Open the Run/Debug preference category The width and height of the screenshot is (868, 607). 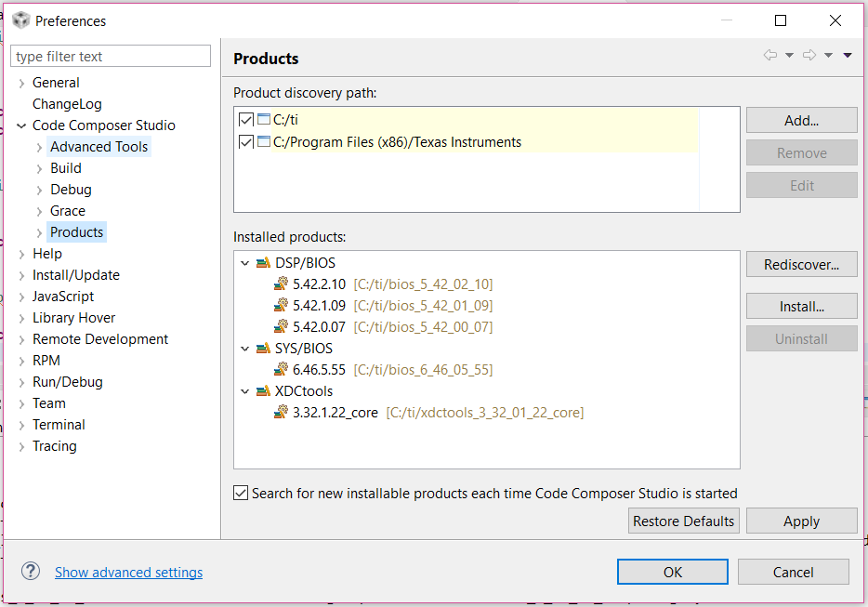[x=67, y=382]
